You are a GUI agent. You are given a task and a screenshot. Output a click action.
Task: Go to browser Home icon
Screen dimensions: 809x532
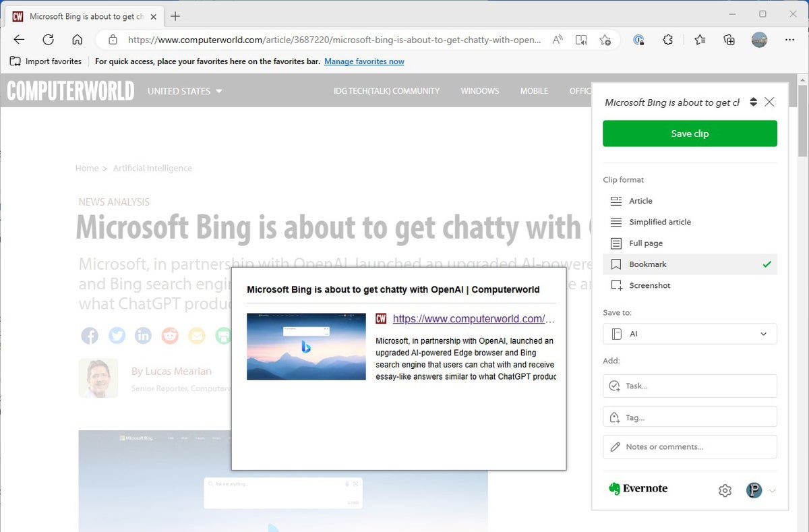coord(78,40)
